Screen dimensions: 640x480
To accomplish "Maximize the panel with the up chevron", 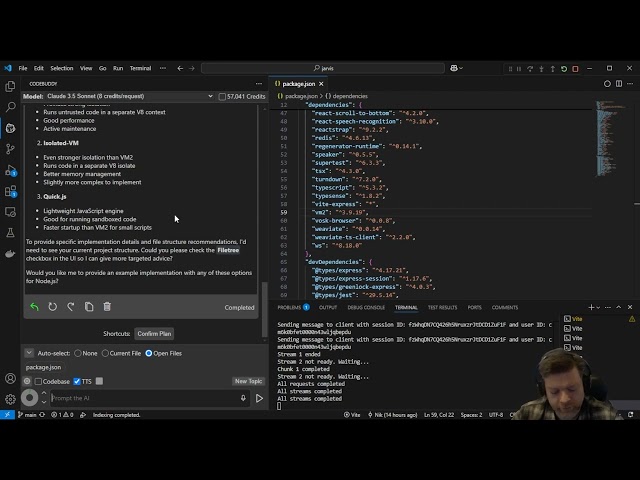I will 619,307.
